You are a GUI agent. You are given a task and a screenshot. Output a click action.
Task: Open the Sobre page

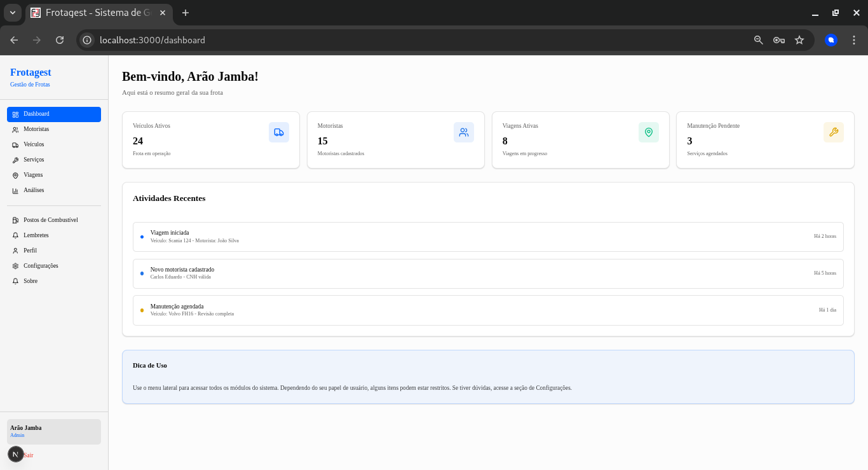point(54,281)
